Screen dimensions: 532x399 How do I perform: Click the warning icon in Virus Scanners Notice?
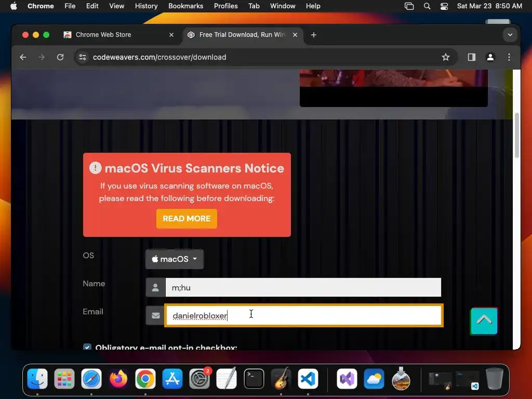tap(96, 168)
